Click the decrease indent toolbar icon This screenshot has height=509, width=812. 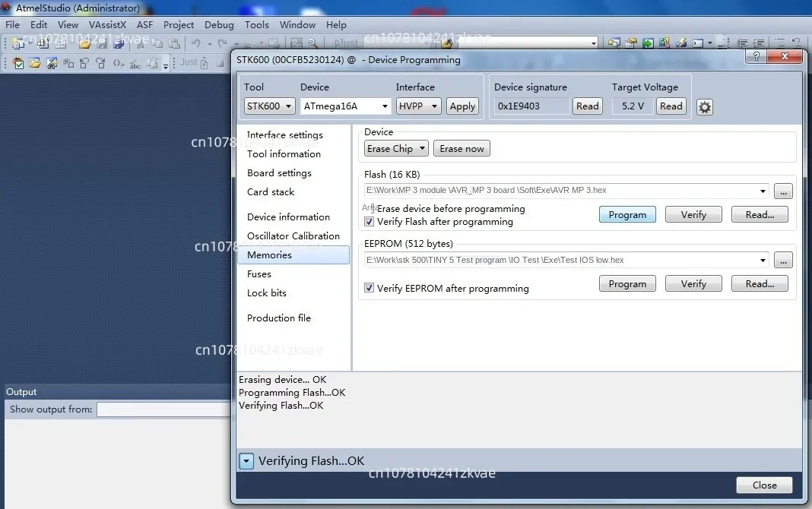point(742,43)
